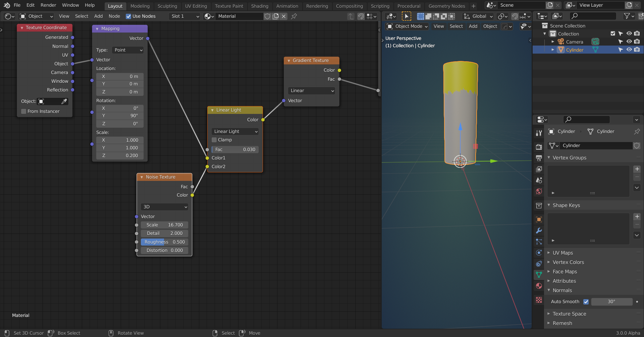This screenshot has width=644, height=337.
Task: Switch to Shading workspace tab
Action: click(x=260, y=6)
